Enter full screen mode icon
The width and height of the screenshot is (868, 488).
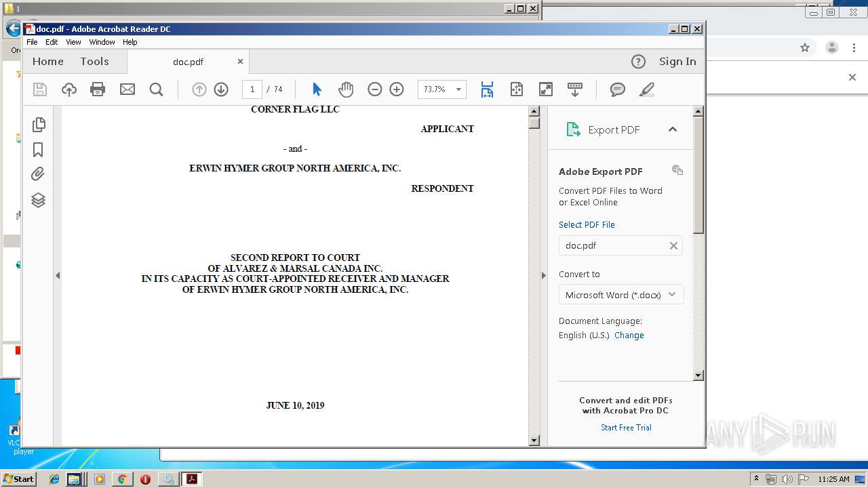[x=546, y=89]
